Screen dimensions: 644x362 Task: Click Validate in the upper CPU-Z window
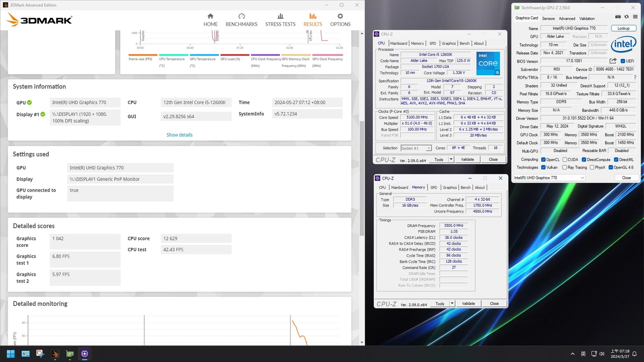pyautogui.click(x=467, y=160)
